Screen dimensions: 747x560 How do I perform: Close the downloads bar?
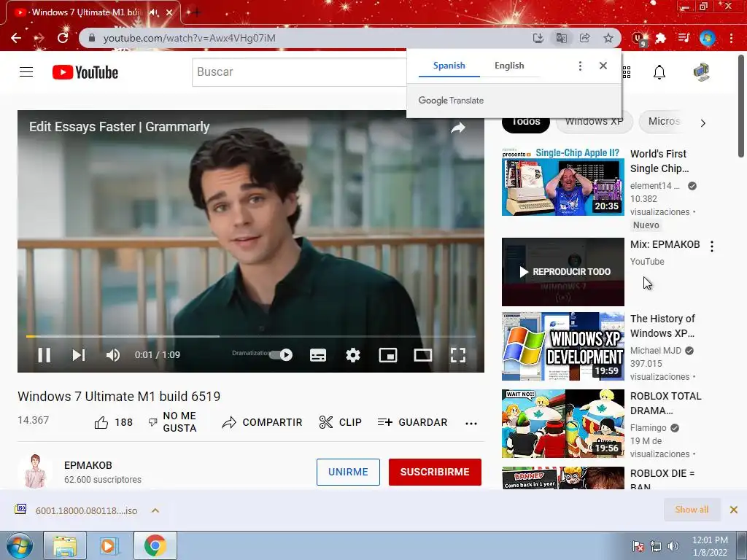(x=734, y=510)
